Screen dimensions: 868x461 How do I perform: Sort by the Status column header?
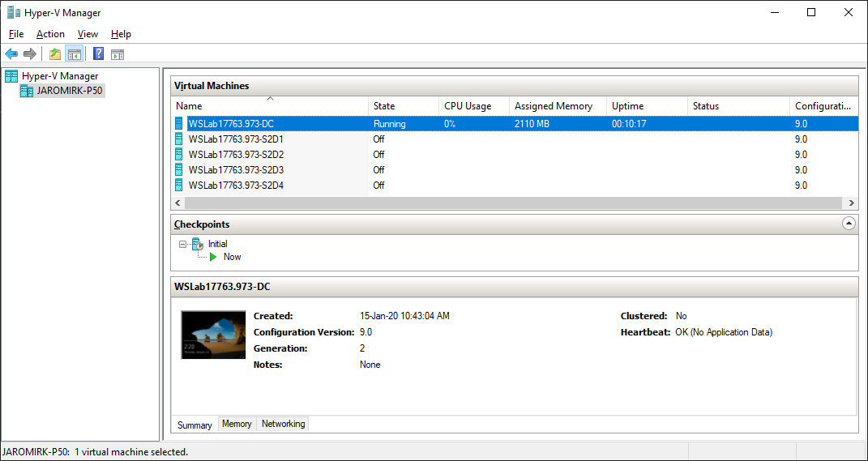pyautogui.click(x=738, y=105)
